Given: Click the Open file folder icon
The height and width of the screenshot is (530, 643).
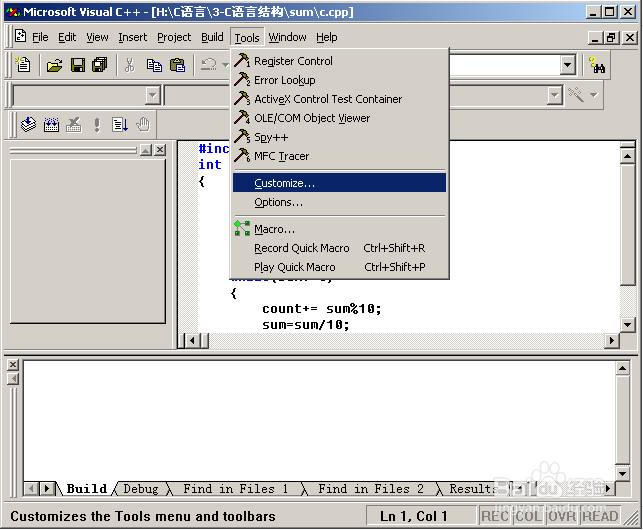Looking at the screenshot, I should click(54, 65).
